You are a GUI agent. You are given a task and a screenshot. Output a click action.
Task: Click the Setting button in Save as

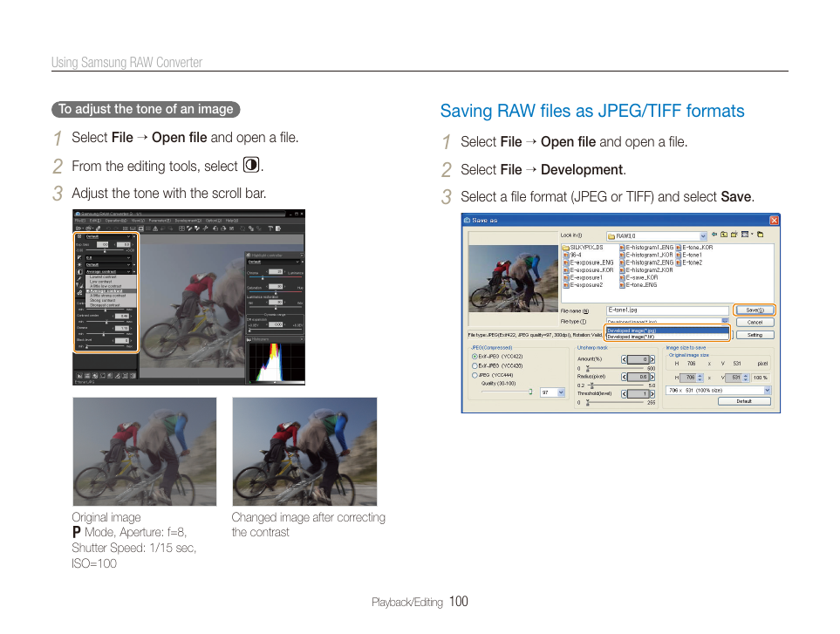coord(755,335)
